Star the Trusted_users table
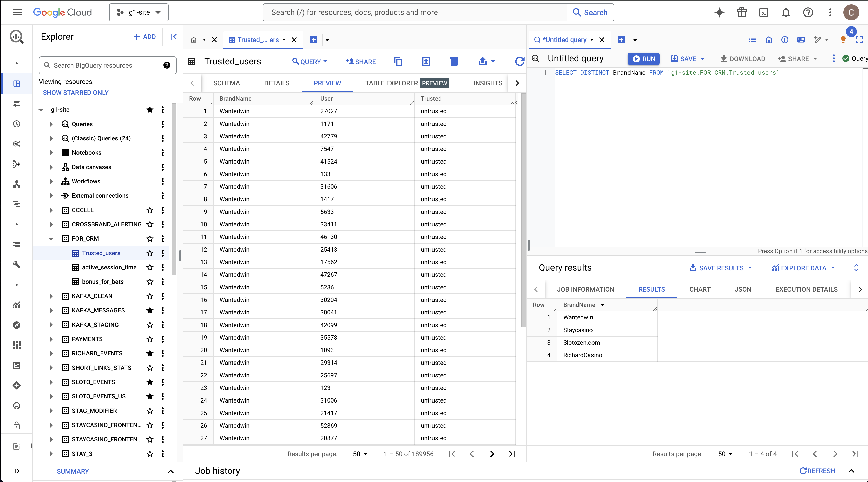Viewport: 868px width, 482px height. (150, 253)
